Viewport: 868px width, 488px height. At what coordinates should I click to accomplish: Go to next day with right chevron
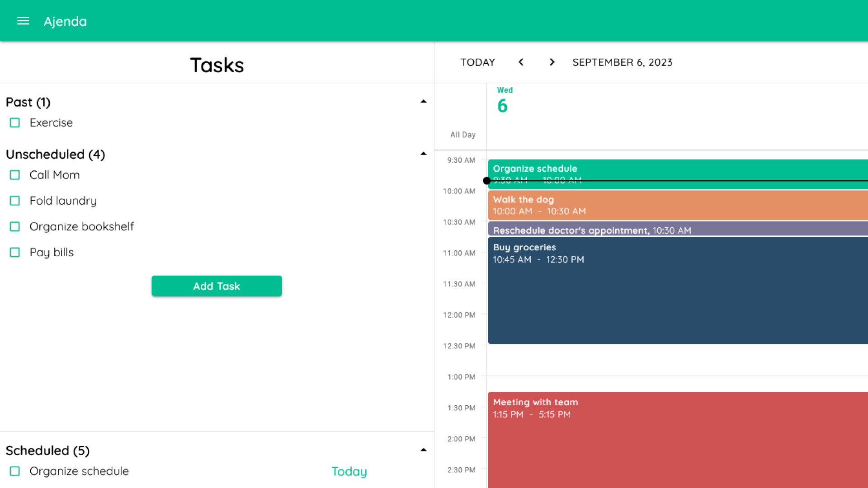coord(552,62)
